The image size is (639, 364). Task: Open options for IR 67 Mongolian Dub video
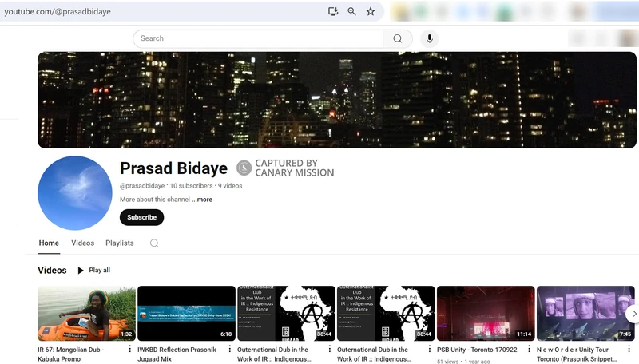point(129,349)
